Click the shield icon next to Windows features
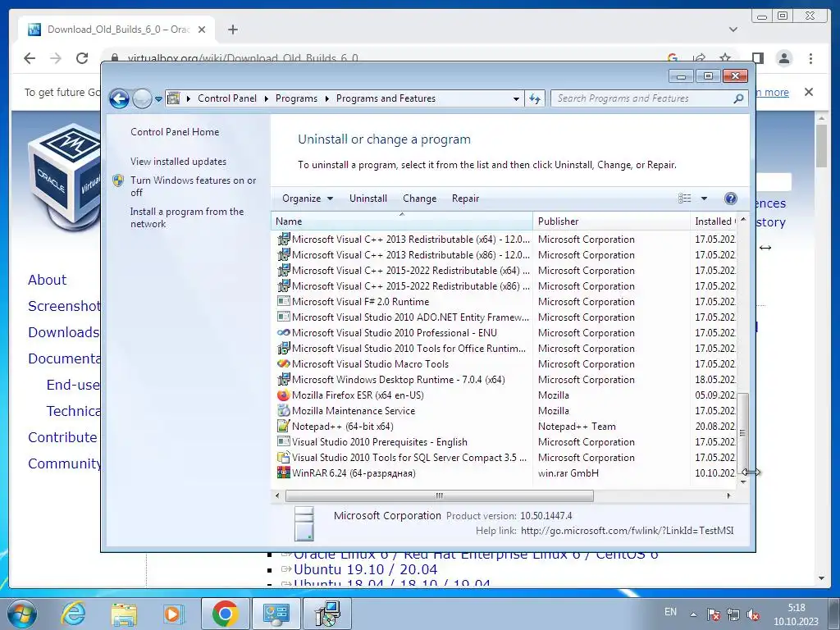Image resolution: width=840 pixels, height=630 pixels. (118, 180)
